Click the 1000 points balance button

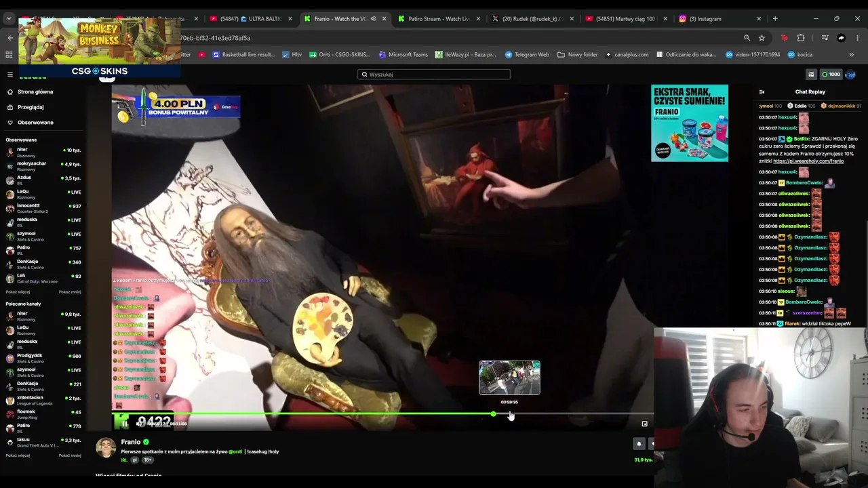tap(831, 75)
